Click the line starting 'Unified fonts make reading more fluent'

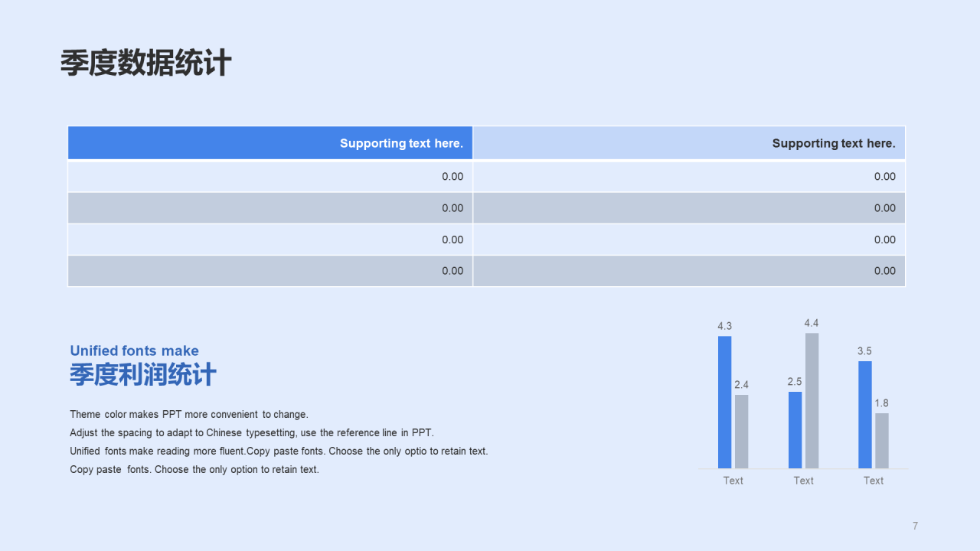pos(279,452)
